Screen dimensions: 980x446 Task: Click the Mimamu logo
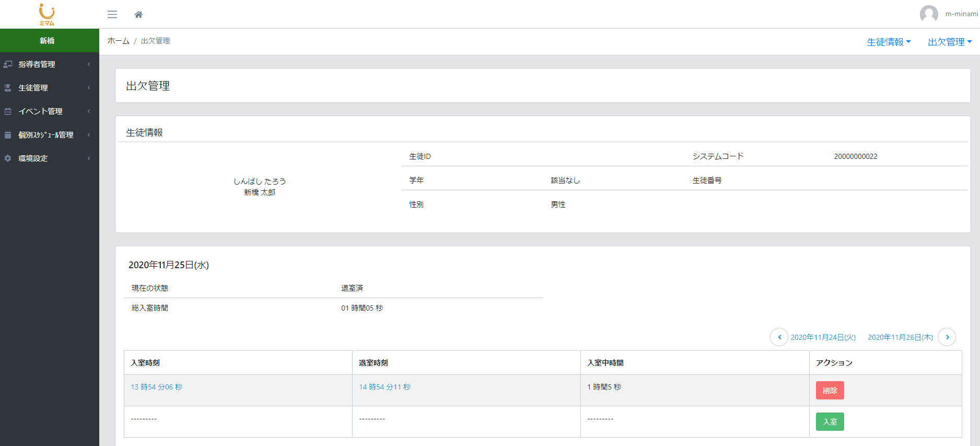(47, 14)
